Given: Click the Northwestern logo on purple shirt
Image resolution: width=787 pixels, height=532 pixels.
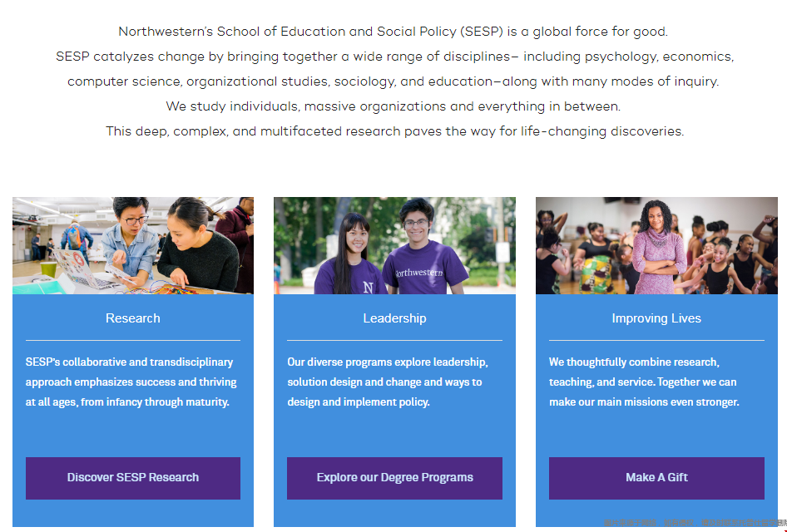Looking at the screenshot, I should click(x=418, y=273).
